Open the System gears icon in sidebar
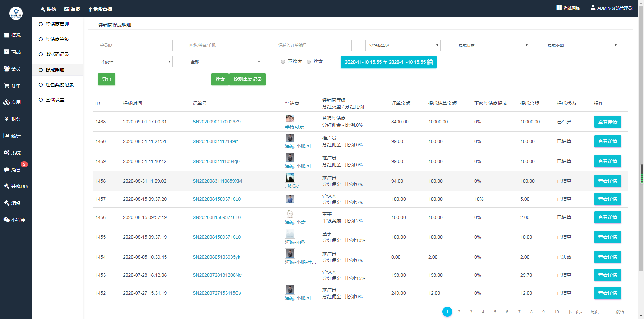644x319 pixels. tap(7, 153)
